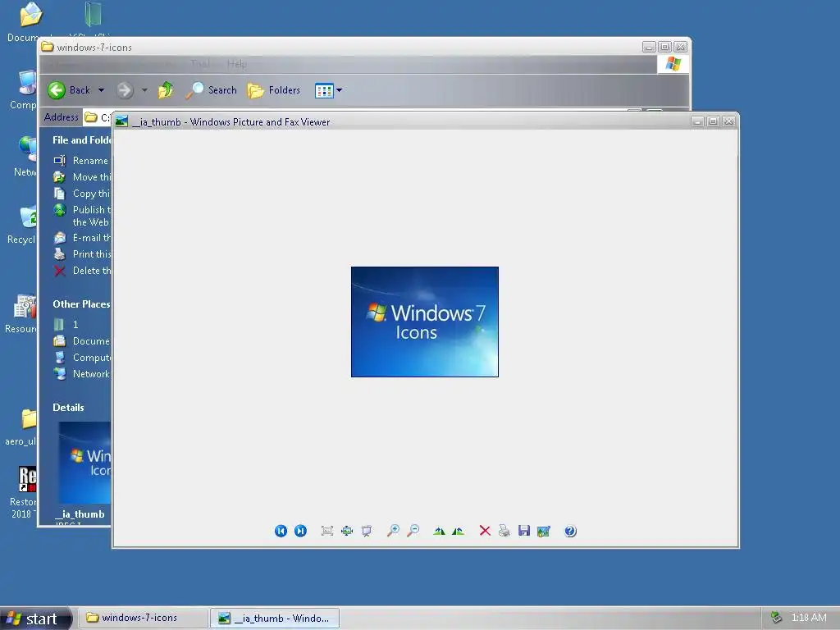The image size is (840, 630).
Task: Rotate the image clockwise
Action: (440, 531)
